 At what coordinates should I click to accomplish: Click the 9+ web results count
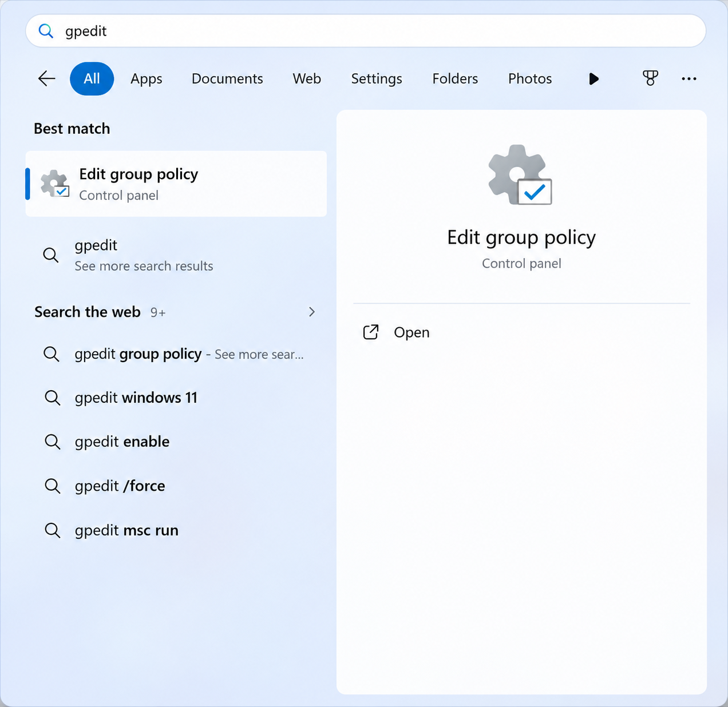pyautogui.click(x=158, y=312)
